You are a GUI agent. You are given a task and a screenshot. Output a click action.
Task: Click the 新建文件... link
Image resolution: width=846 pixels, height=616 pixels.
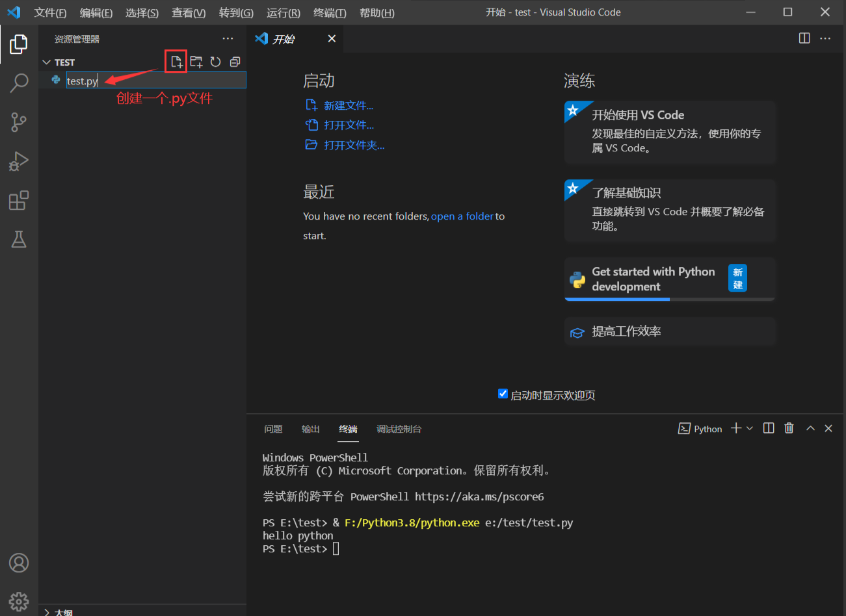click(x=349, y=105)
